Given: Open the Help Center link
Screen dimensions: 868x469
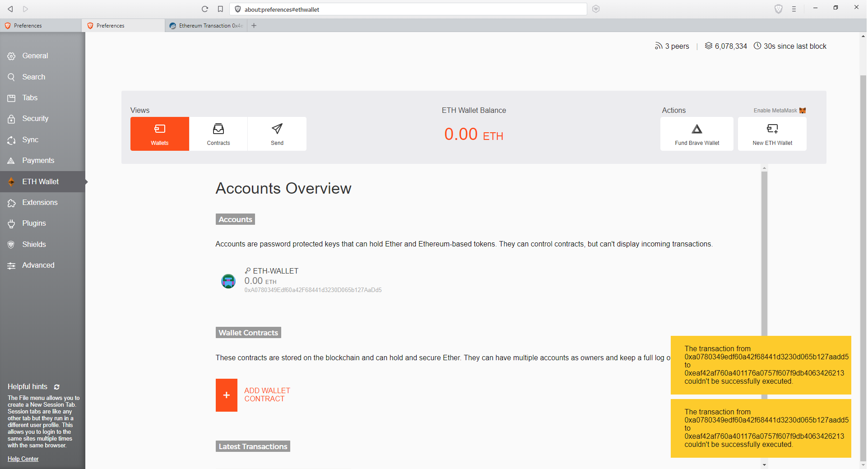Looking at the screenshot, I should coord(23,459).
